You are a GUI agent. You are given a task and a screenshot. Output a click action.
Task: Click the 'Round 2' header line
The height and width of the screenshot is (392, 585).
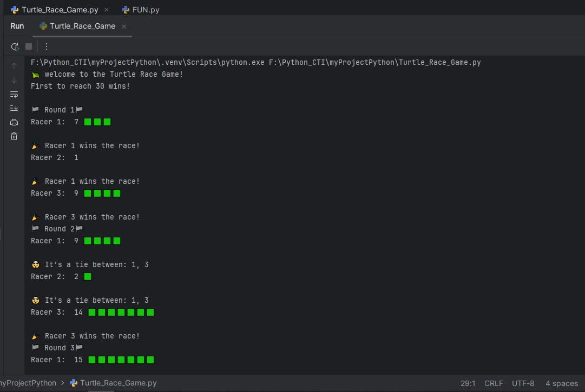point(57,229)
